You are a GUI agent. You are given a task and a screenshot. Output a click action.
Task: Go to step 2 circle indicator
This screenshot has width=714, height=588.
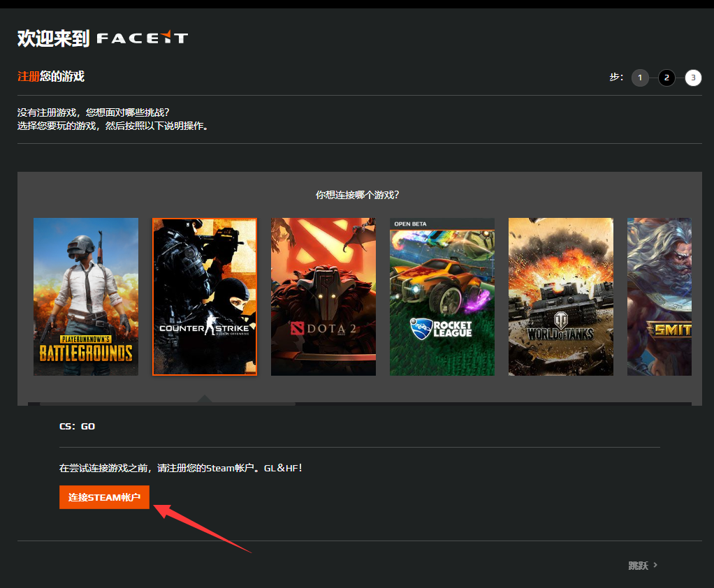[x=666, y=78]
